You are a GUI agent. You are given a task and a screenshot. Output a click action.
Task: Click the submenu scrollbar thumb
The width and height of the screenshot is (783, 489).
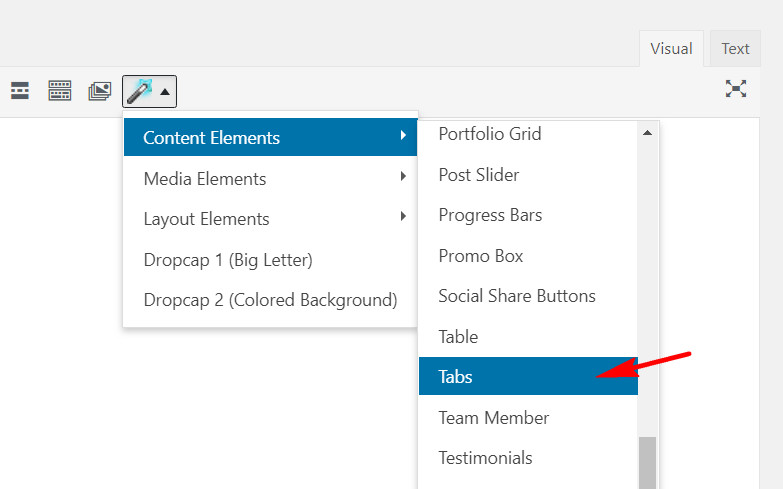pyautogui.click(x=648, y=463)
